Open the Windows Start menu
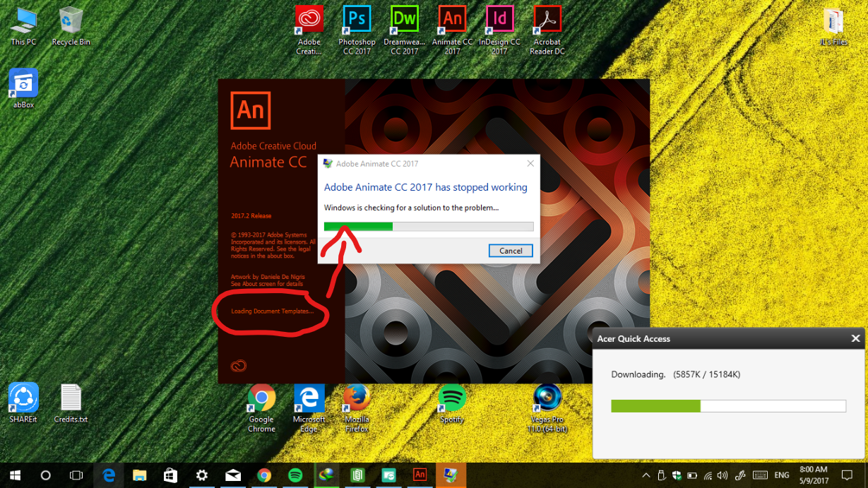 coord(15,475)
